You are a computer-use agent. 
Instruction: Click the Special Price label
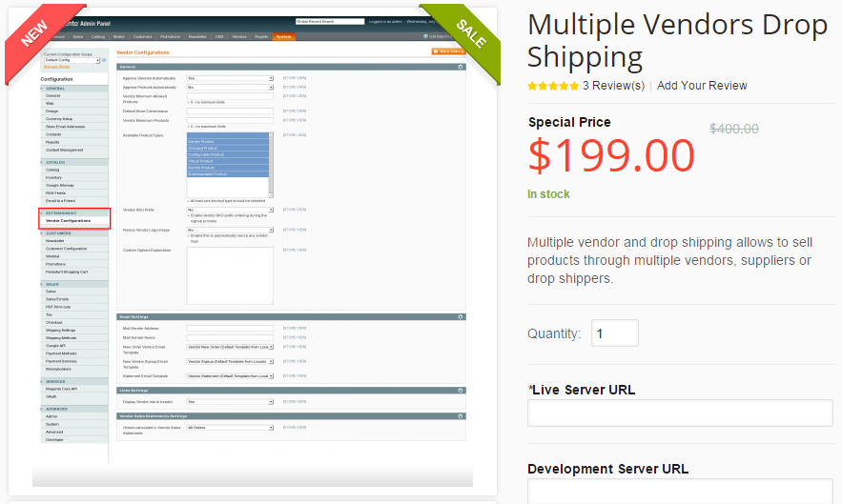point(569,122)
